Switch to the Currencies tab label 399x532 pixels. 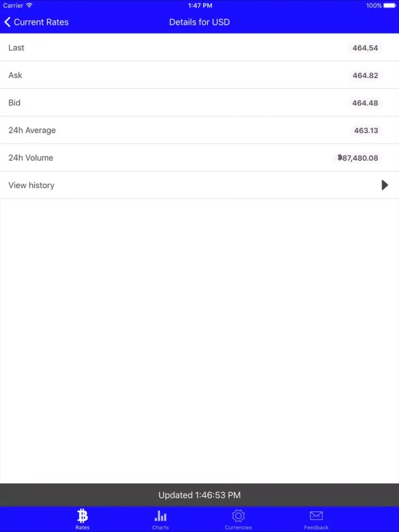click(238, 527)
